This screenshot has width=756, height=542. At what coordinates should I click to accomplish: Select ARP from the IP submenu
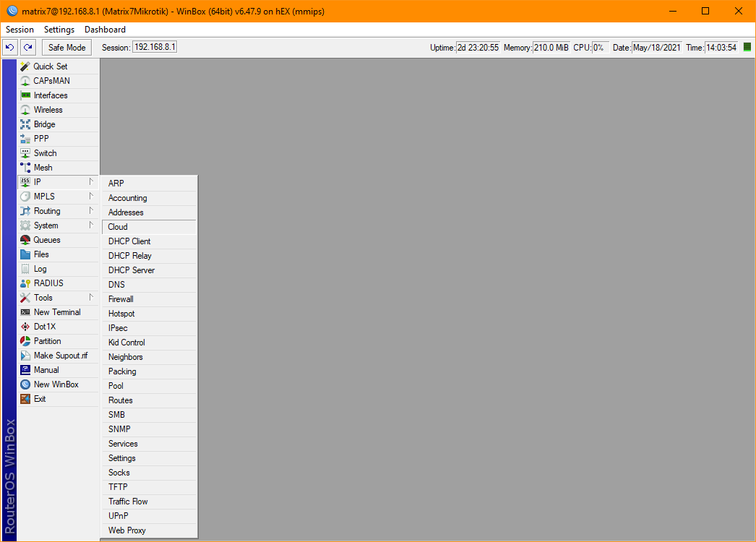pyautogui.click(x=149, y=184)
